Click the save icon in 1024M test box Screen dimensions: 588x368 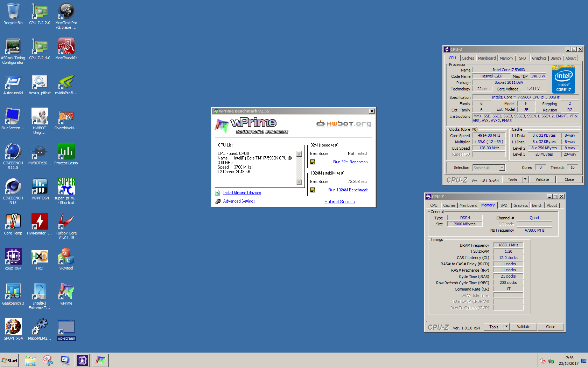point(313,190)
